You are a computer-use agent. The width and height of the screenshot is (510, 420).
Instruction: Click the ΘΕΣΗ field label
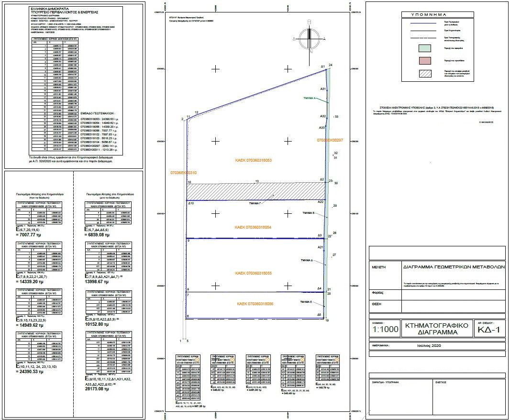[377, 304]
